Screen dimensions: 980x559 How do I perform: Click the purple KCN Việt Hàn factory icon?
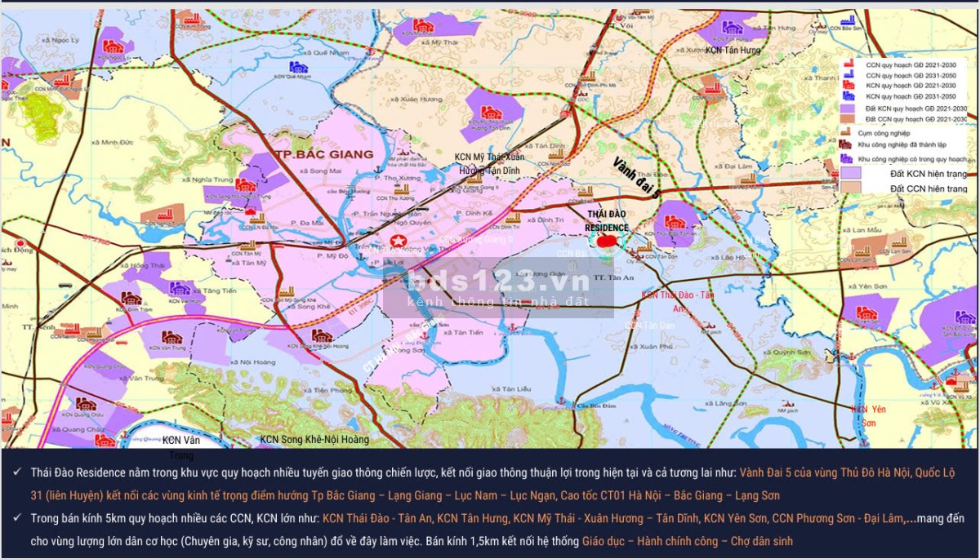179,288
